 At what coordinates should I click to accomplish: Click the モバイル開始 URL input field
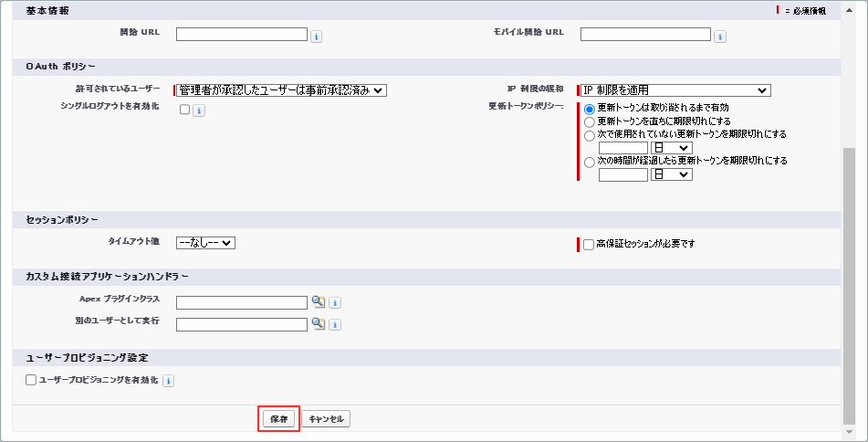coord(645,35)
